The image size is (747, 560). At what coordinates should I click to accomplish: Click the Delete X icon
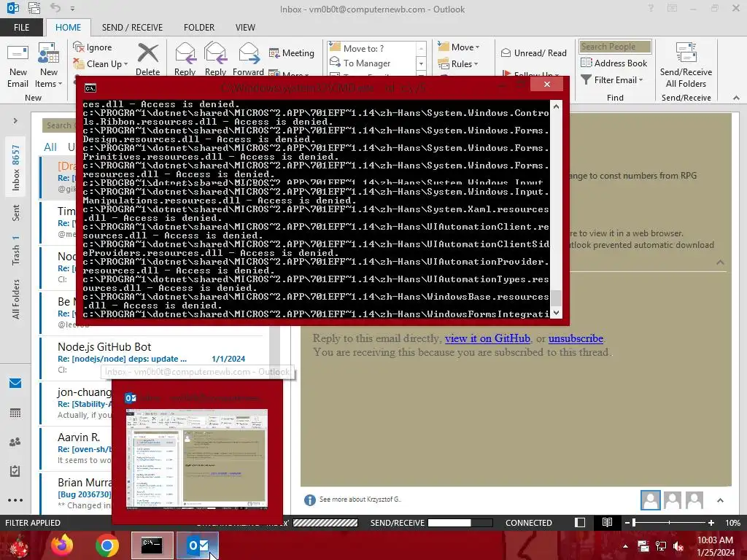pyautogui.click(x=147, y=52)
